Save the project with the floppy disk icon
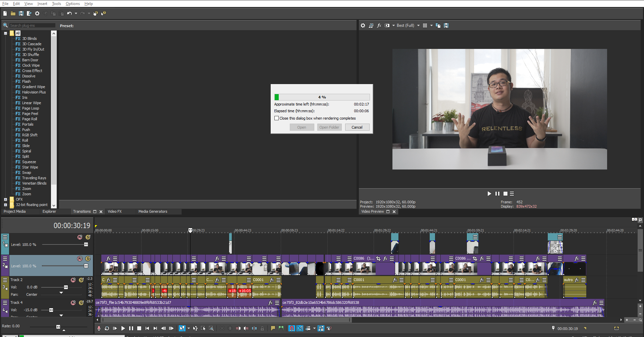This screenshot has width=644, height=337. pyautogui.click(x=21, y=13)
